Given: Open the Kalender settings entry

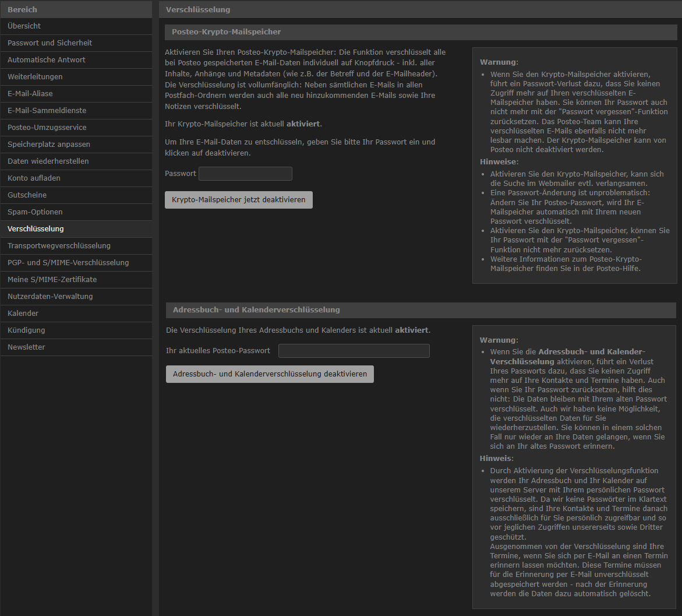Looking at the screenshot, I should click(x=76, y=314).
